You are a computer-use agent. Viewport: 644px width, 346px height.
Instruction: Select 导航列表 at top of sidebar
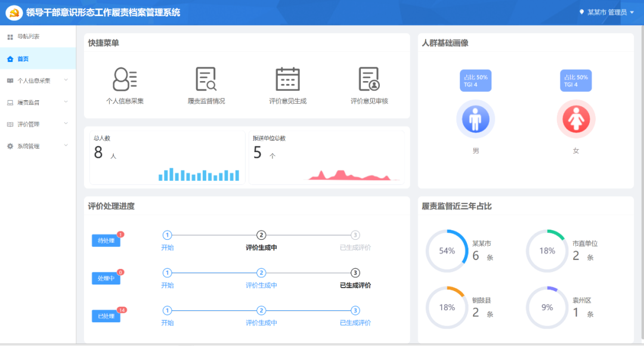click(27, 37)
